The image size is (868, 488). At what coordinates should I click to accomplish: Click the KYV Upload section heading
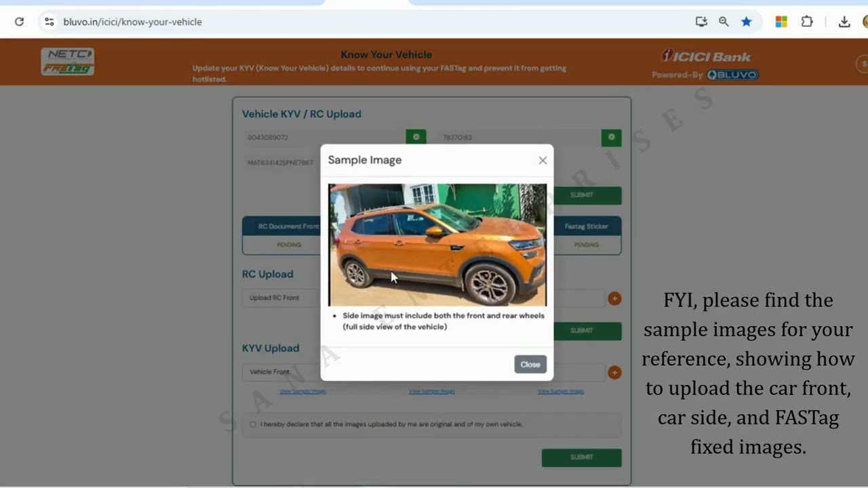coord(271,348)
